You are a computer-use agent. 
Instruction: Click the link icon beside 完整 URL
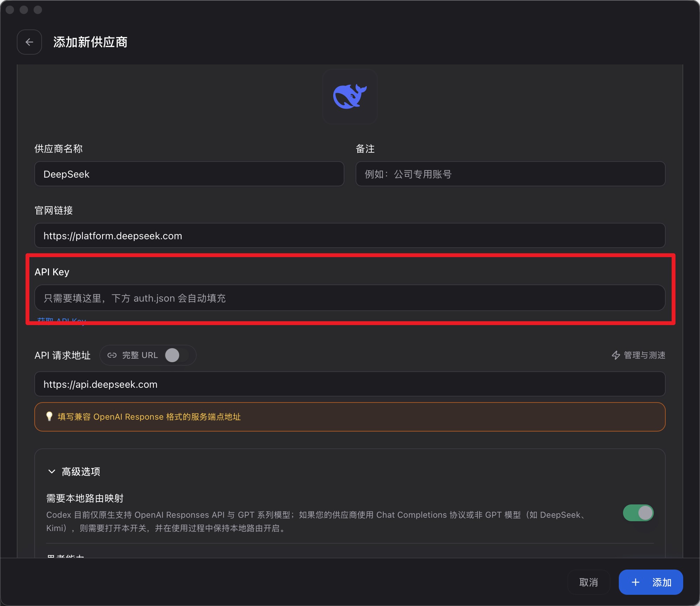click(112, 355)
